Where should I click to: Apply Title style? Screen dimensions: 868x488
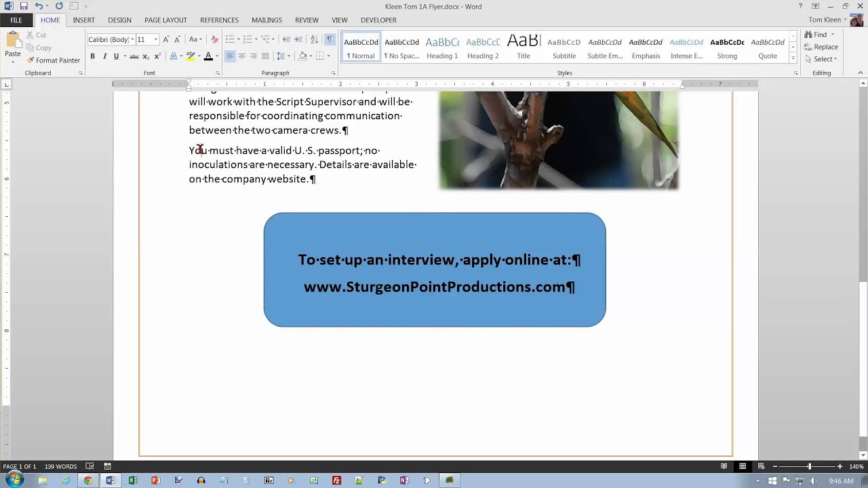coord(524,47)
